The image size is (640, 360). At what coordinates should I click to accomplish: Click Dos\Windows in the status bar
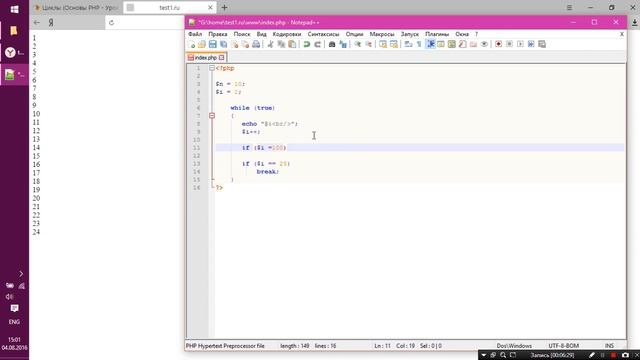(x=514, y=346)
